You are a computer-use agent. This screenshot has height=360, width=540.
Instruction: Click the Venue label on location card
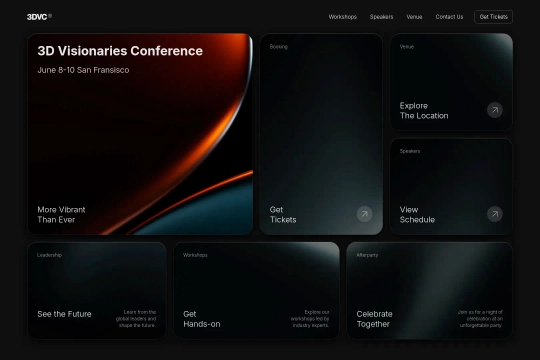tap(407, 47)
